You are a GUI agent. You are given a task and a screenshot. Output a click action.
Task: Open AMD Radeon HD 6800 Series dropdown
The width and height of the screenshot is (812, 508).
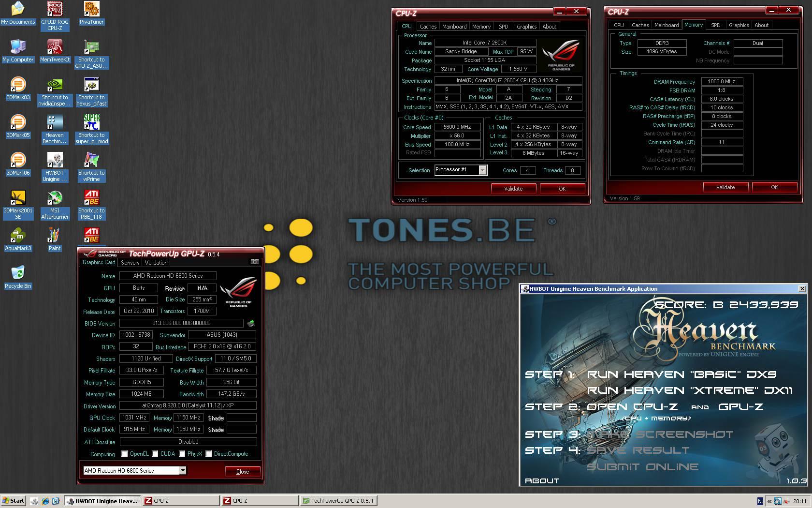pyautogui.click(x=183, y=470)
